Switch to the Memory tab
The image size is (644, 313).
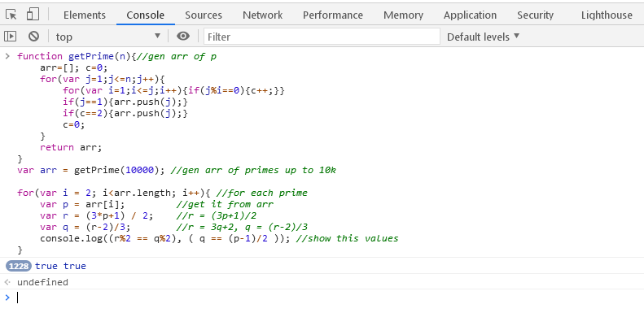click(x=403, y=15)
